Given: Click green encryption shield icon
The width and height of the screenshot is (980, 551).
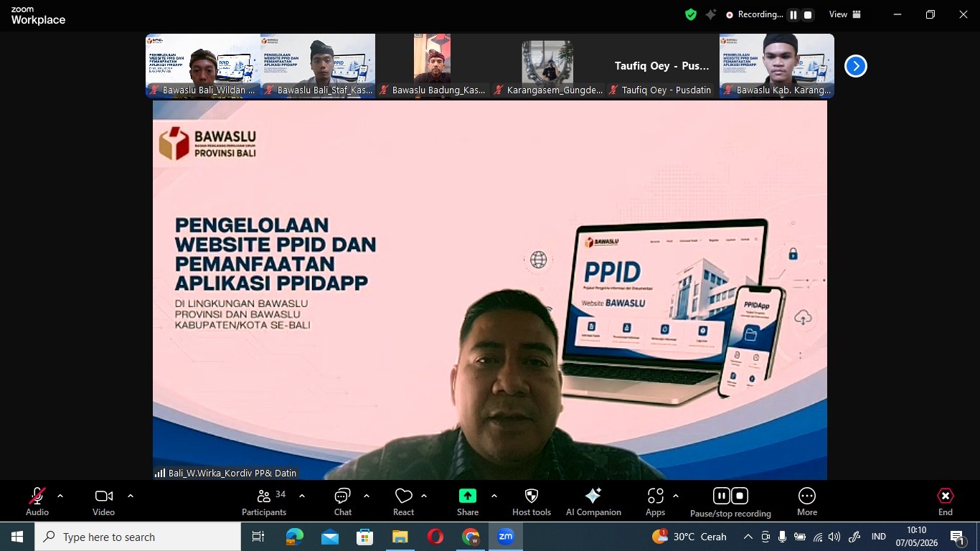Looking at the screenshot, I should pyautogui.click(x=691, y=14).
